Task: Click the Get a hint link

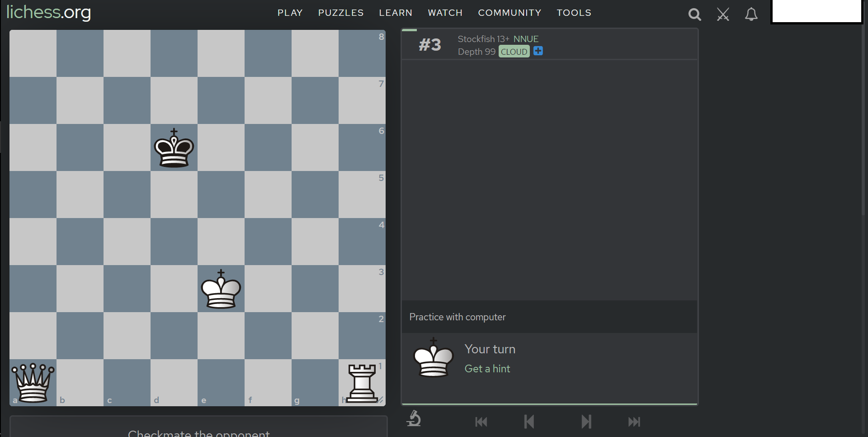Action: click(487, 369)
